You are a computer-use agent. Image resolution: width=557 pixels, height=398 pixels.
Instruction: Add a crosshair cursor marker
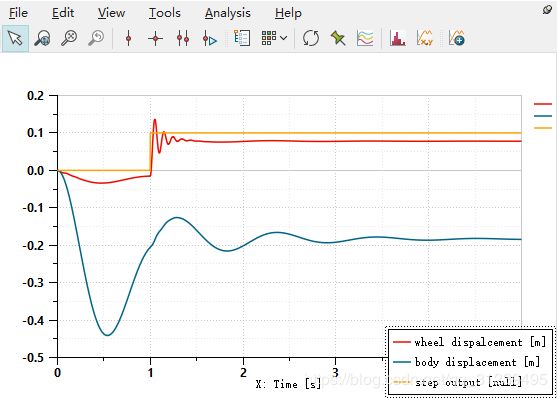tap(155, 38)
